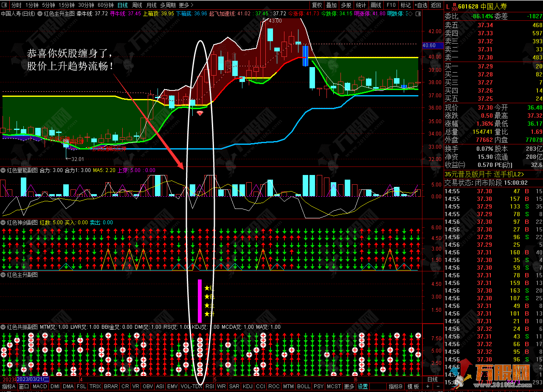Select the VR indicator tab
Viewport: 543px width, 392px height.
[x=136, y=387]
